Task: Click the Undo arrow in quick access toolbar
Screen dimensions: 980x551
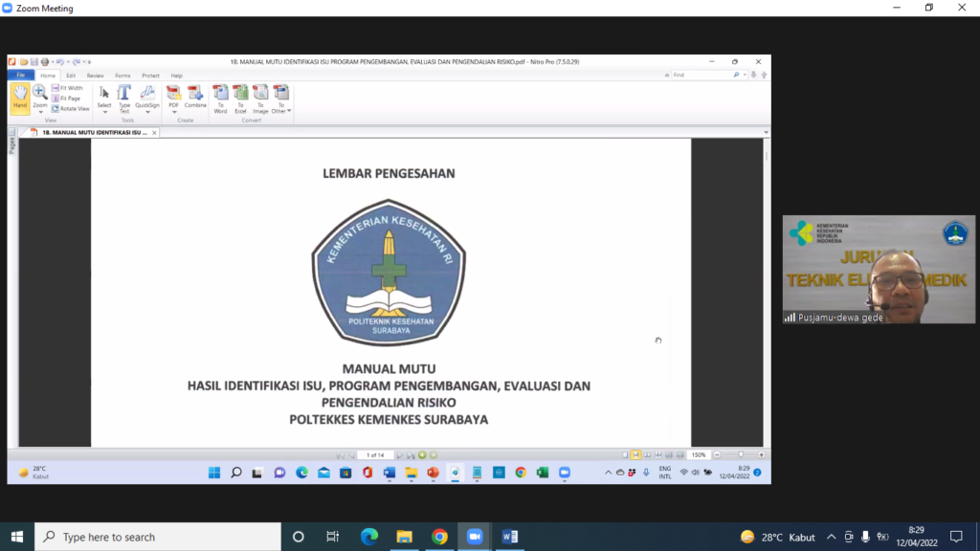Action: tap(60, 62)
